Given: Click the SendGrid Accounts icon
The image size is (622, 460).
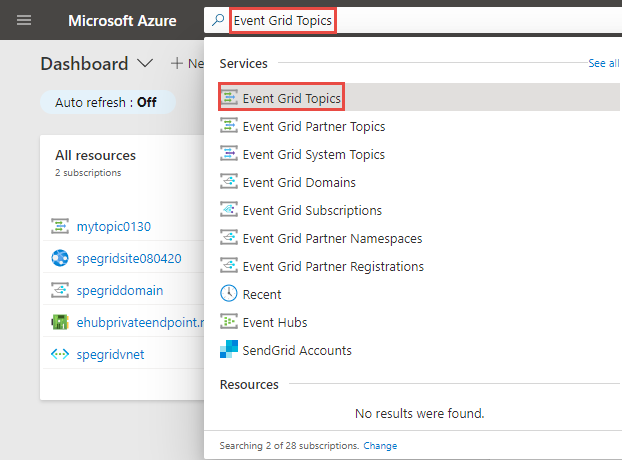Looking at the screenshot, I should coord(229,350).
